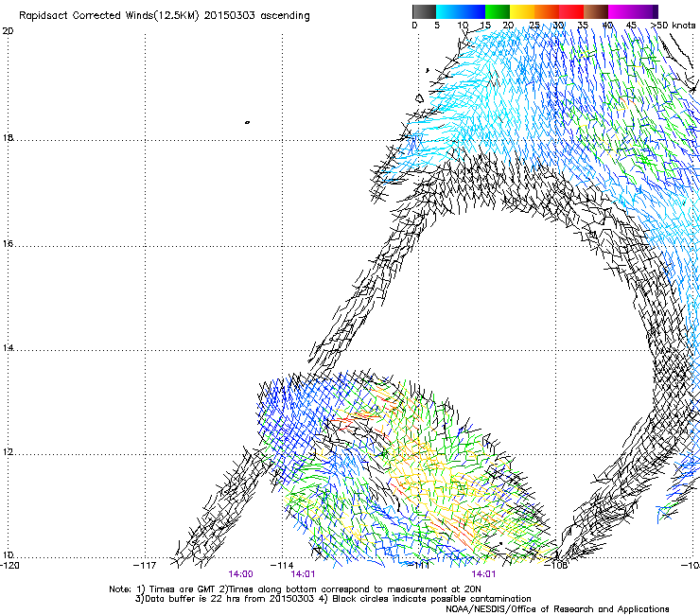Click the small island outline near 18N

pos(247,122)
